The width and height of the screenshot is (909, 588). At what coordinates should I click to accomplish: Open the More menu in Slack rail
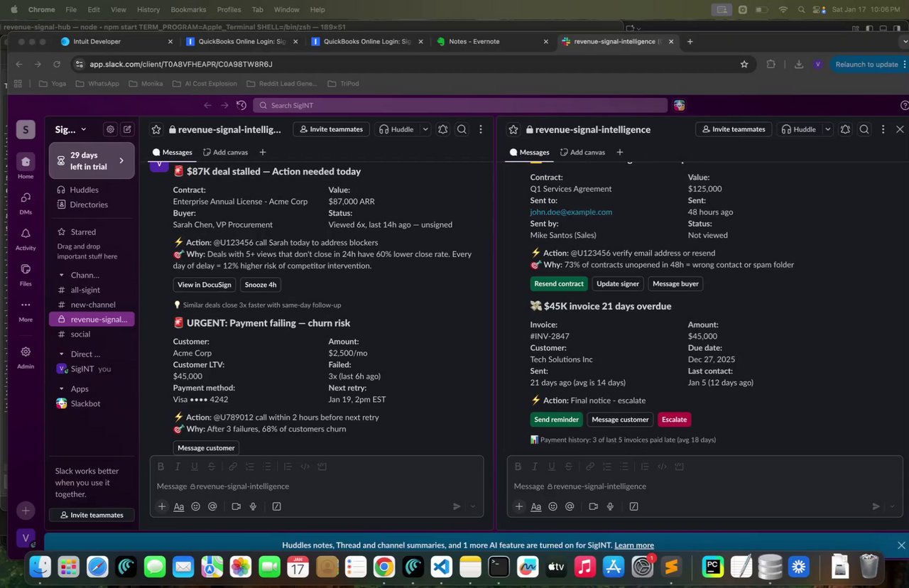[26, 305]
